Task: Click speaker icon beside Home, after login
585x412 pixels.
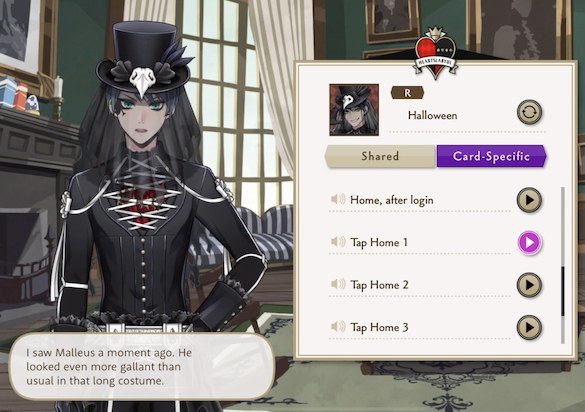Action: coord(338,199)
